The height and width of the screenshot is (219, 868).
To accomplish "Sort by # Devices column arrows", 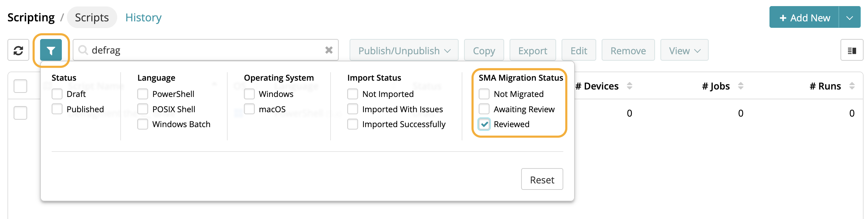I will 629,86.
